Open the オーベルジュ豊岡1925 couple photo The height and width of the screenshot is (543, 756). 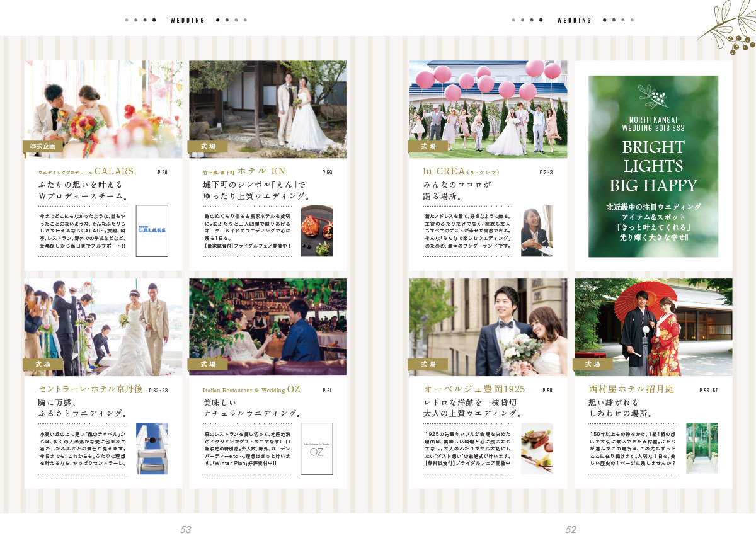tap(488, 328)
